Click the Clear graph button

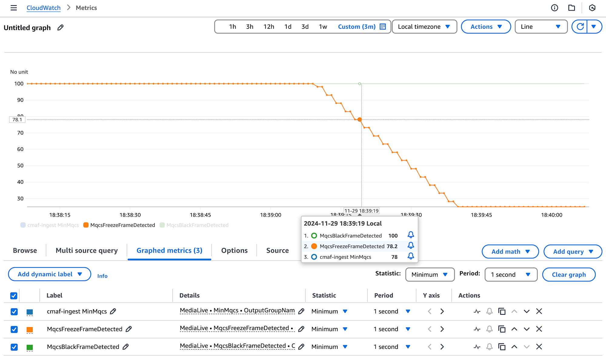pyautogui.click(x=569, y=274)
